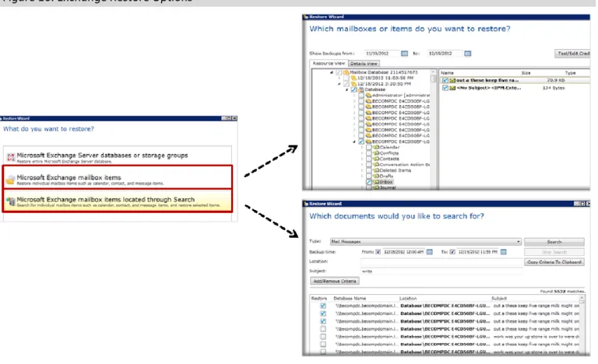Click the Exchange mailbox items folder icon
The height and width of the screenshot is (364, 598).
point(11,179)
